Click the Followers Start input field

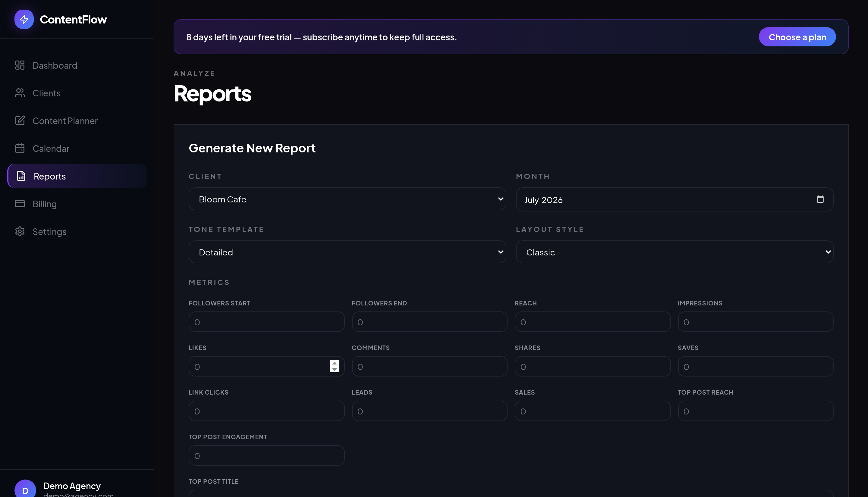266,322
